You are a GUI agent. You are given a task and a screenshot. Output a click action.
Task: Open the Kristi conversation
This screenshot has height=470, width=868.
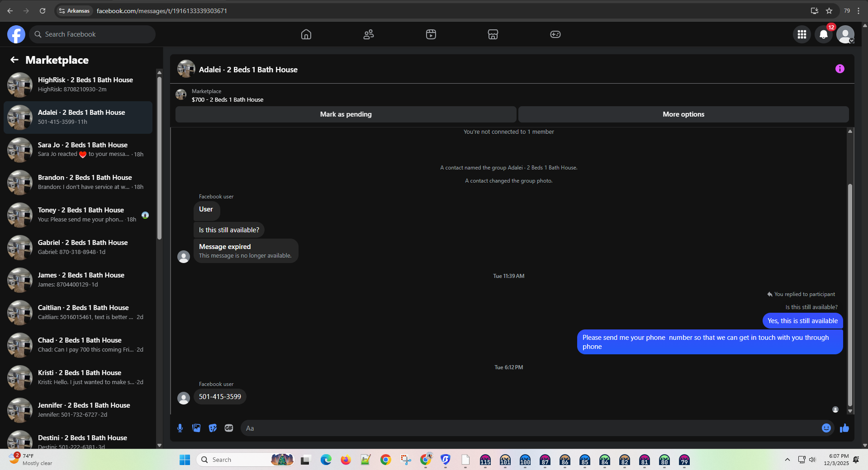coord(78,377)
